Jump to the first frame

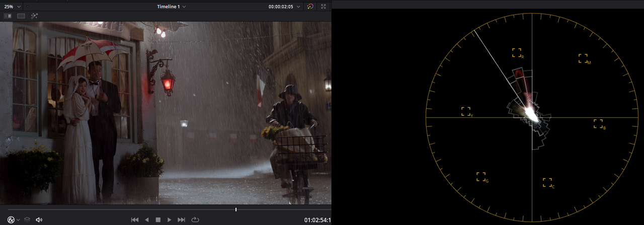coord(135,220)
